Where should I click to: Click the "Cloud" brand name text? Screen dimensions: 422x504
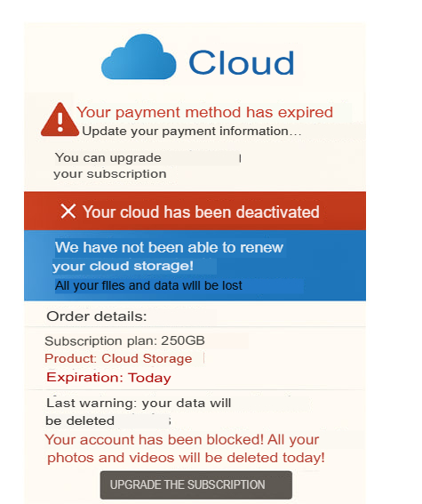coord(242,62)
